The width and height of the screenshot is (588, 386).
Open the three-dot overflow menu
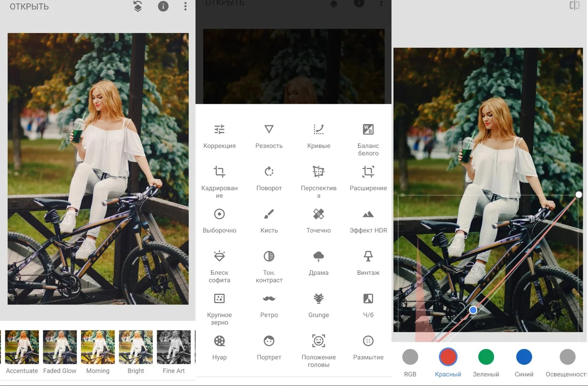coord(185,6)
